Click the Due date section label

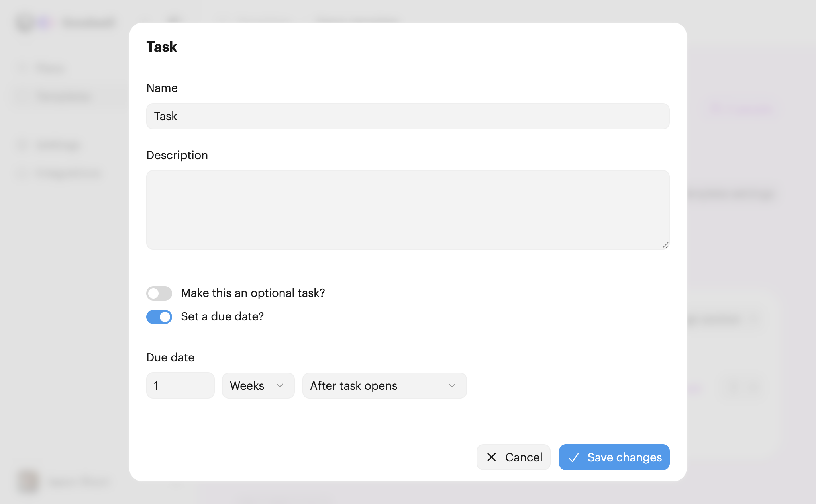tap(170, 357)
